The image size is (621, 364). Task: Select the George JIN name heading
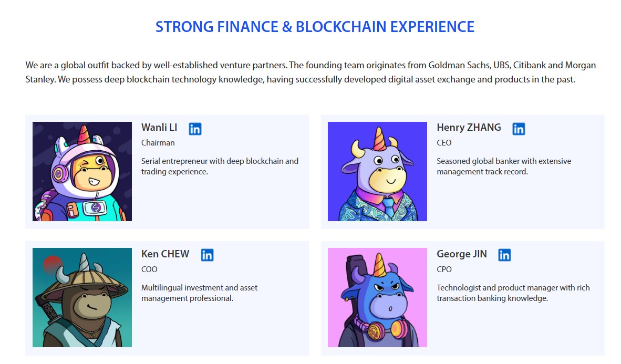[x=462, y=254]
